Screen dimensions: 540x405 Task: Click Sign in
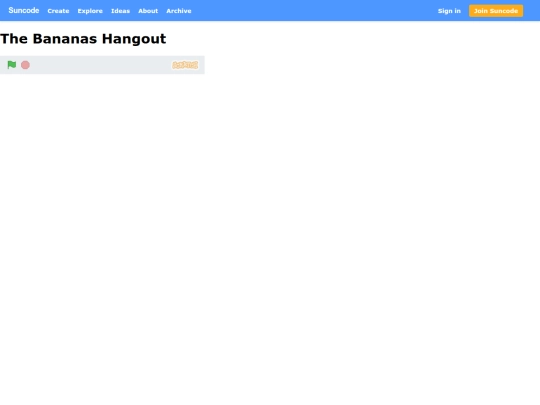[x=449, y=11]
